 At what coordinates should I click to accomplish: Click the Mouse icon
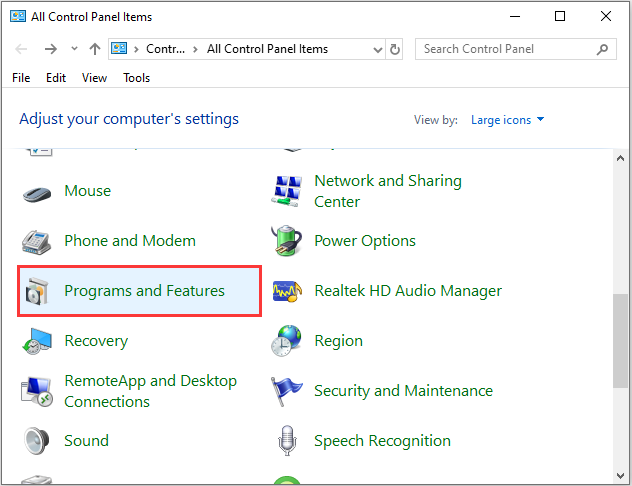tap(38, 192)
